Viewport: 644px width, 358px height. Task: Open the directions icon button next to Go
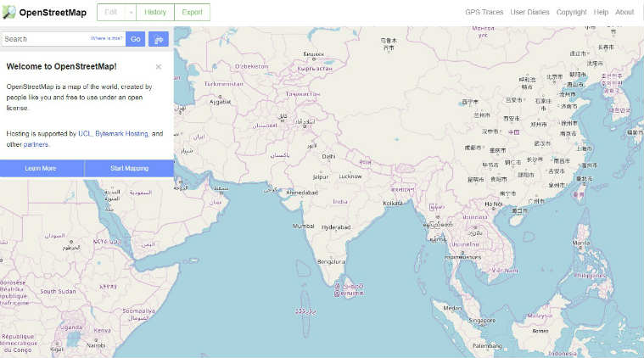pyautogui.click(x=159, y=39)
